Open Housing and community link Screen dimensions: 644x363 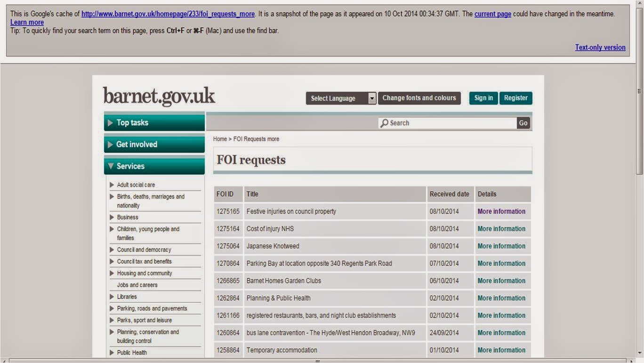click(x=145, y=273)
